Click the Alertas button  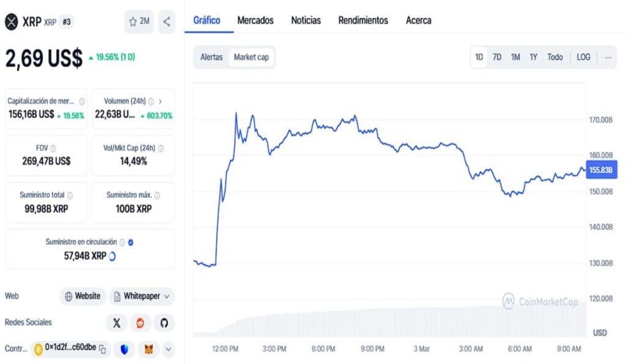(x=212, y=57)
